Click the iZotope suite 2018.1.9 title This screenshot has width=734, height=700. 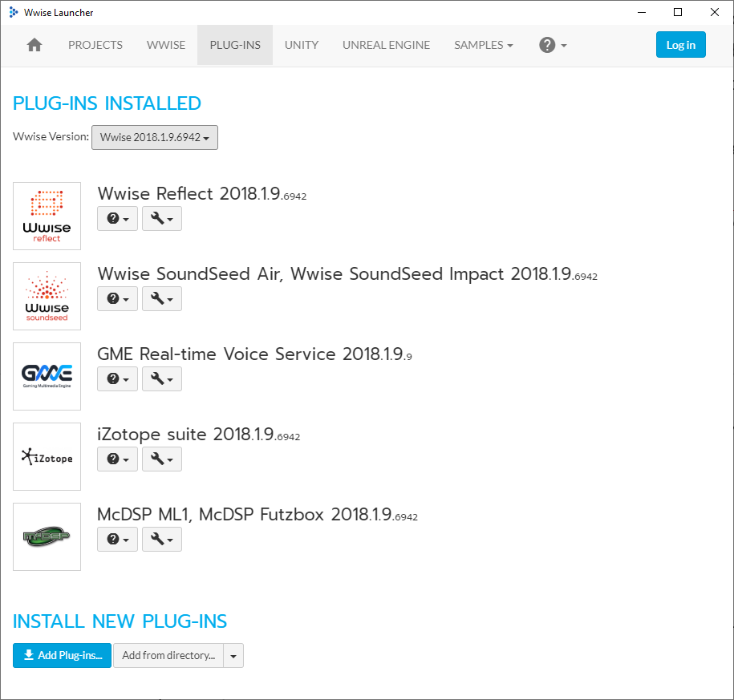pyautogui.click(x=198, y=435)
